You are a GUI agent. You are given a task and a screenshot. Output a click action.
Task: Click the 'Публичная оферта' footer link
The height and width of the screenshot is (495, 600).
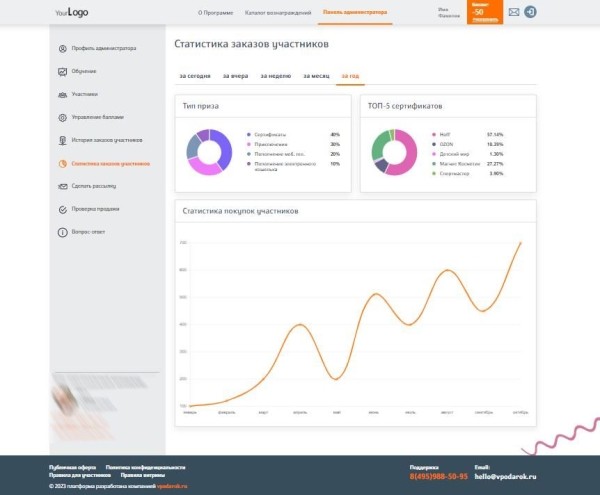click(x=72, y=467)
